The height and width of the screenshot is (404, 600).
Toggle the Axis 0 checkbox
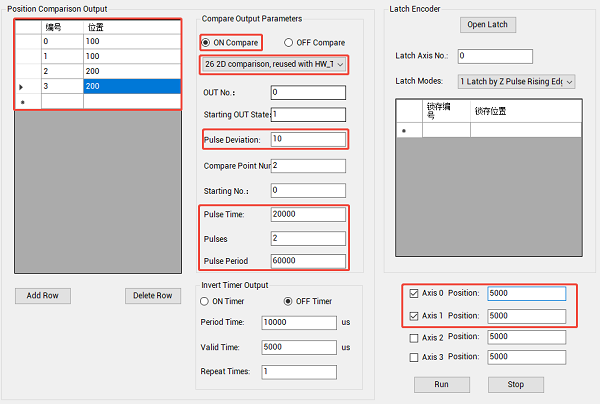415,294
